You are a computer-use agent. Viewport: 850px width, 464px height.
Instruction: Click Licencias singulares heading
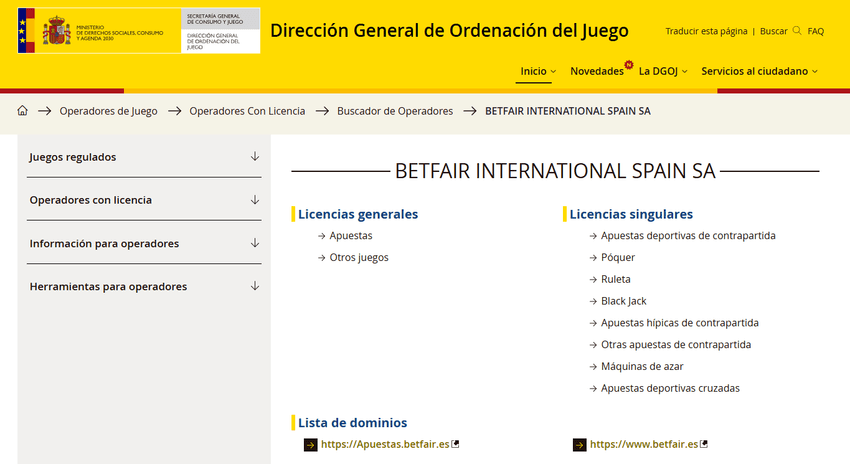631,214
